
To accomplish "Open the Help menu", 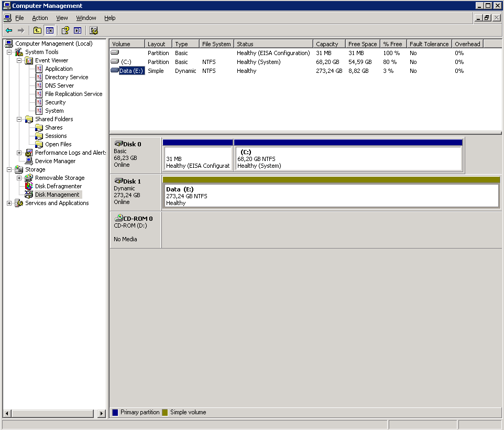I will tap(110, 18).
